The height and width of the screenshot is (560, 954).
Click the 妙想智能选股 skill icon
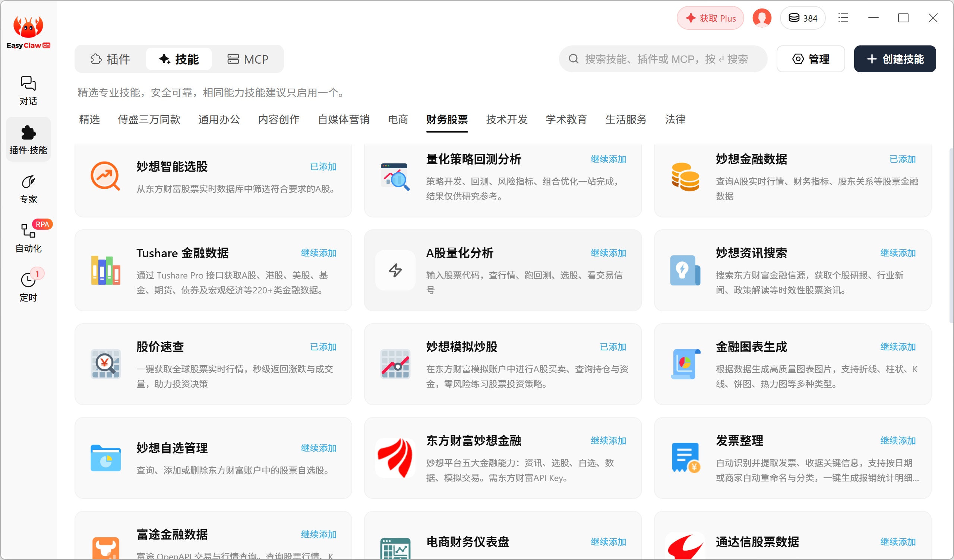click(105, 176)
